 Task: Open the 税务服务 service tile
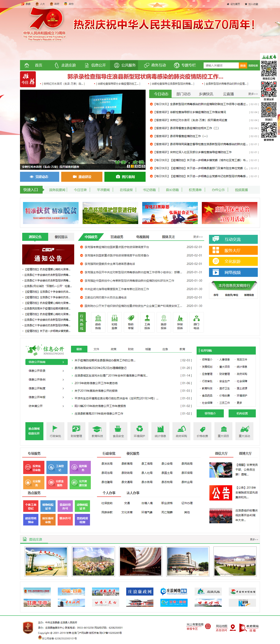point(80,467)
